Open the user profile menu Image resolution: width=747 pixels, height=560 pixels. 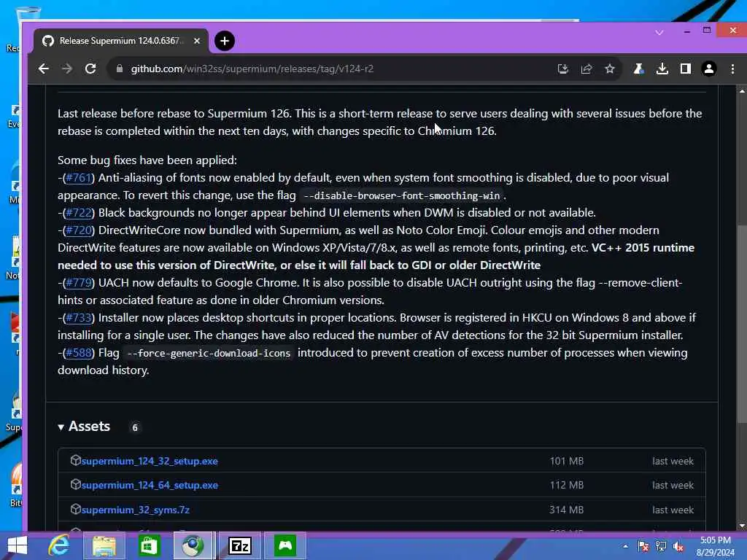[x=709, y=69]
